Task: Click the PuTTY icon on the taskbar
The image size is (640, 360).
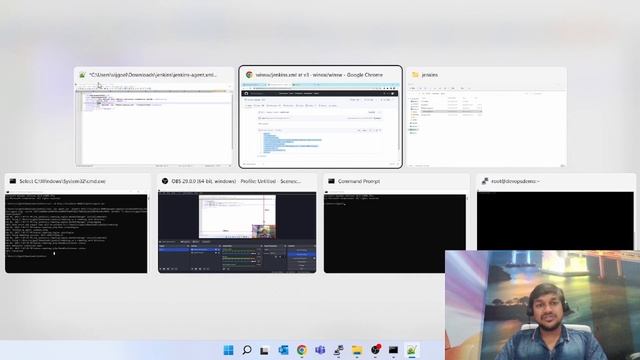Action: tap(338, 350)
